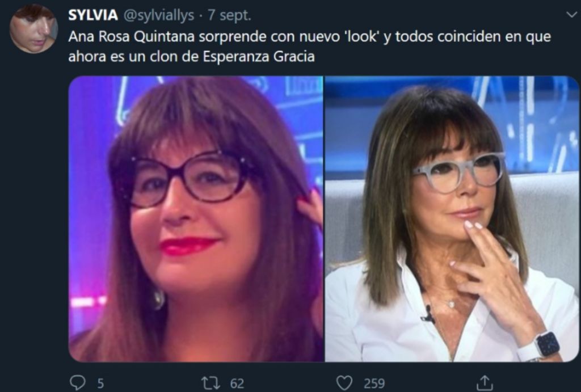The width and height of the screenshot is (581, 392).
Task: Open SYLVIA's profile picture avatar
Action: [33, 28]
